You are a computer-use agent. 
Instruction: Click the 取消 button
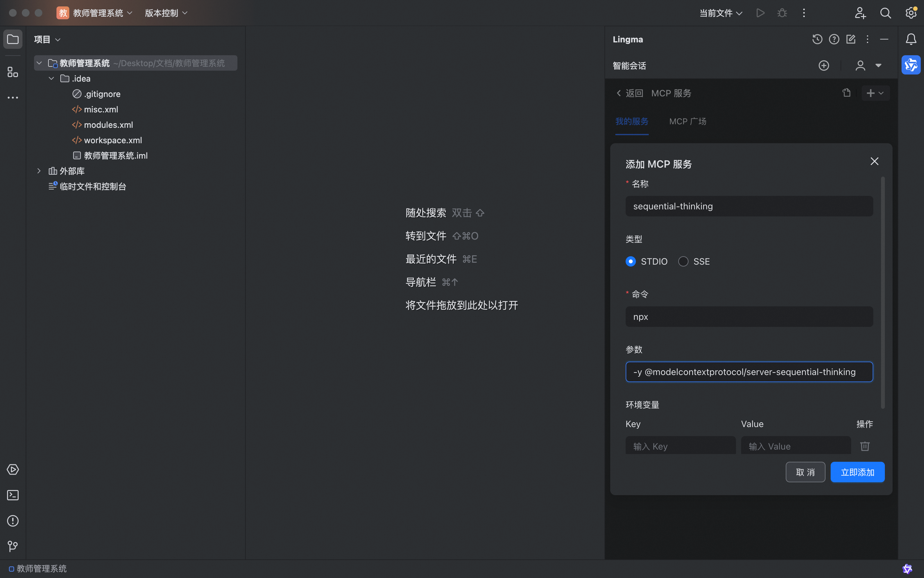(x=805, y=472)
